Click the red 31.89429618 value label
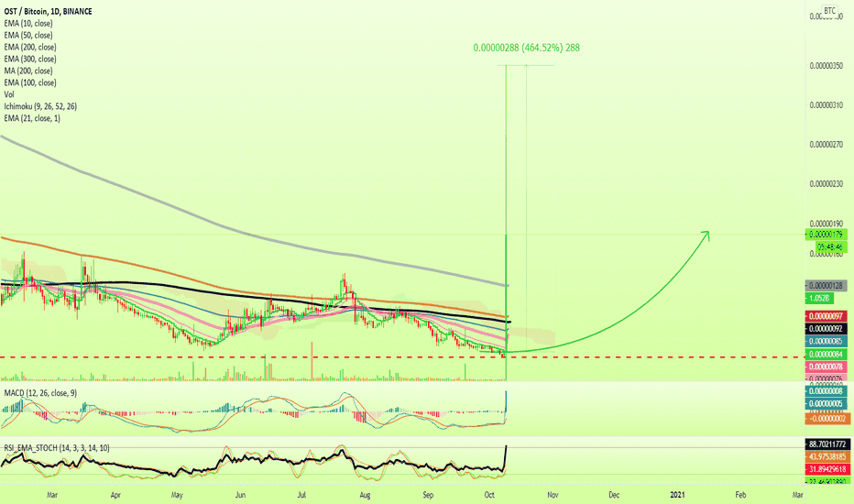Screen dimensions: 854x504 (x=827, y=469)
